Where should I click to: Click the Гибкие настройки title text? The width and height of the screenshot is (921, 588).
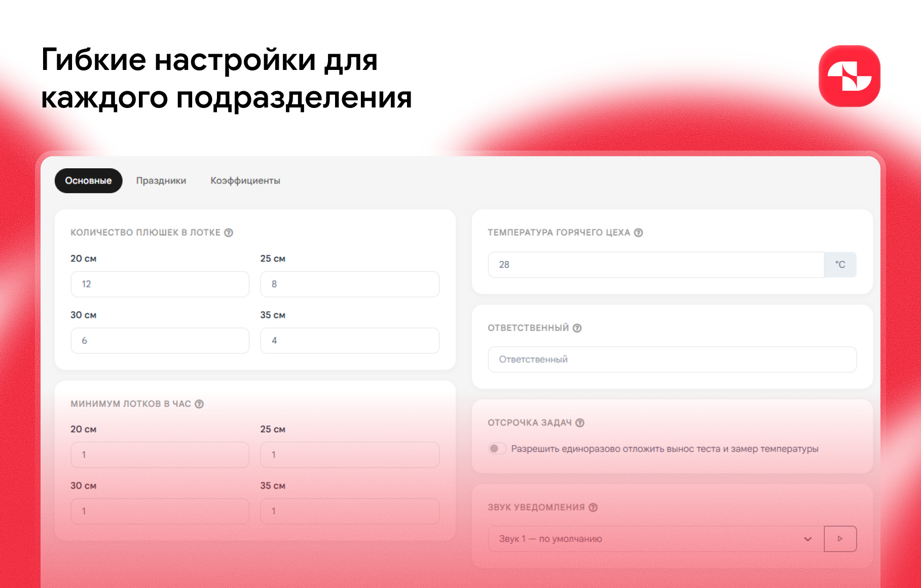227,78
